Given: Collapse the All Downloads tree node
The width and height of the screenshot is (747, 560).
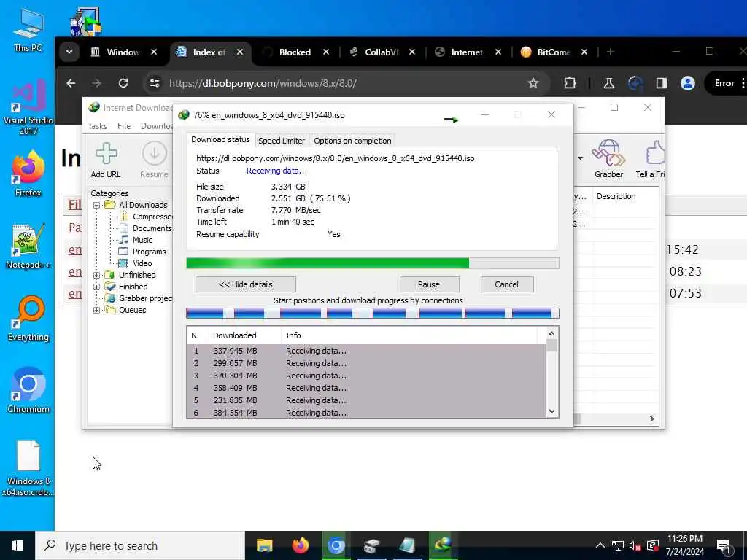Looking at the screenshot, I should pyautogui.click(x=97, y=205).
